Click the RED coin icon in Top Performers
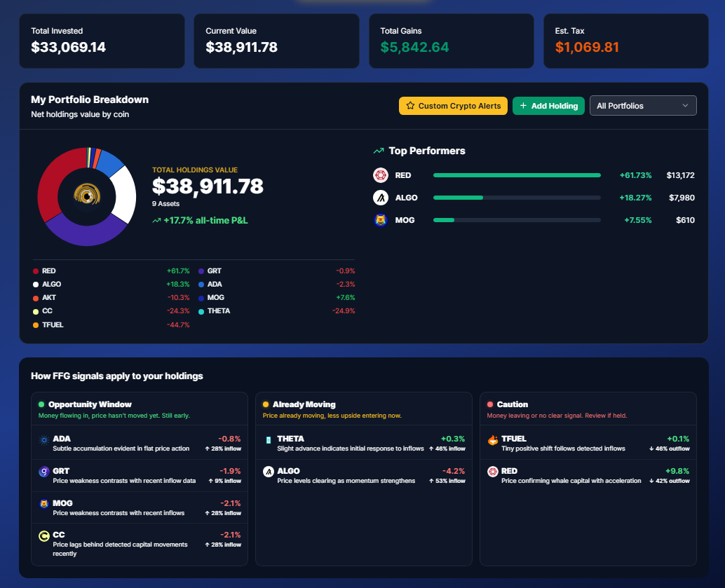Screen dimensions: 725x588 point(381,175)
